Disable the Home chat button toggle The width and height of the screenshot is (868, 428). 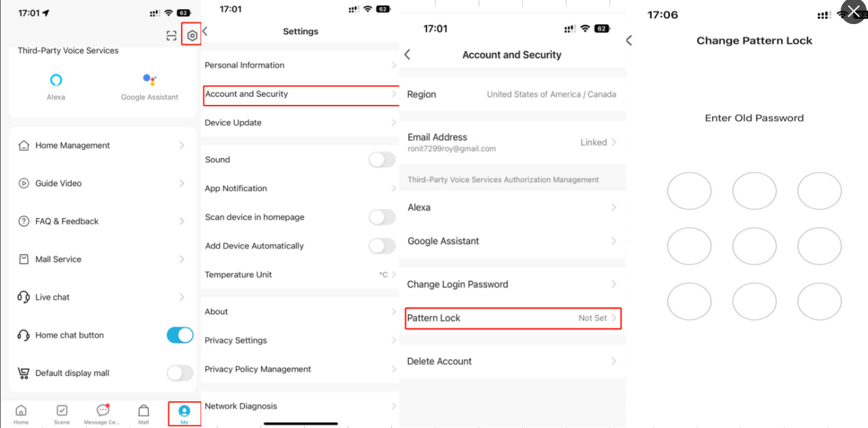(180, 335)
